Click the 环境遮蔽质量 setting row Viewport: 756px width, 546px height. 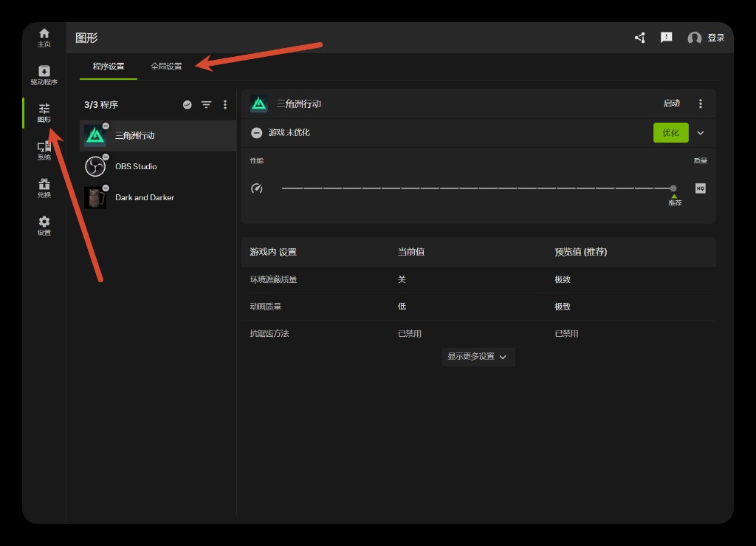click(x=478, y=280)
